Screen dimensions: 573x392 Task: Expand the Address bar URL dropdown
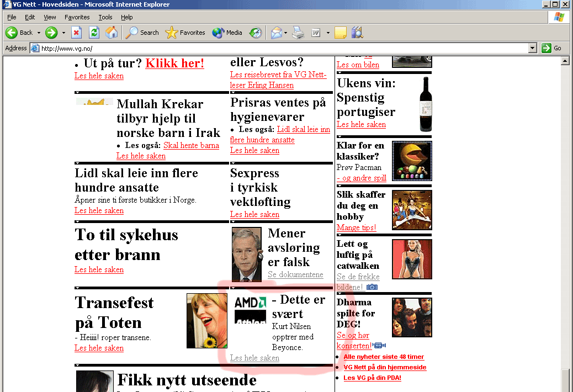pos(533,48)
